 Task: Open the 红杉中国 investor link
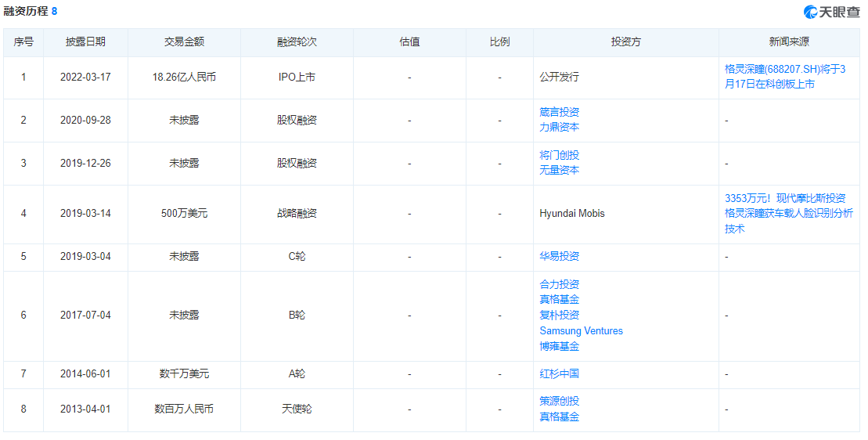(x=559, y=374)
